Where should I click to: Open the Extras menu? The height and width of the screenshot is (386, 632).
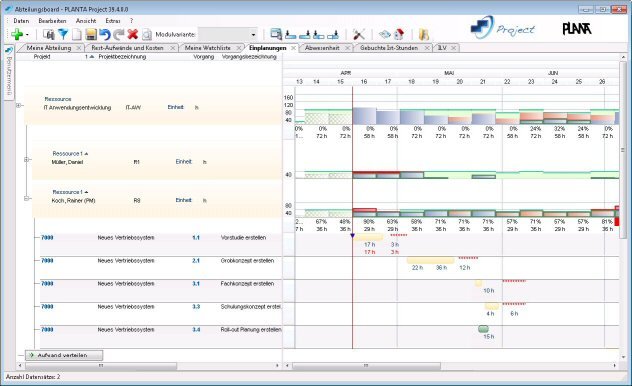pyautogui.click(x=113, y=21)
